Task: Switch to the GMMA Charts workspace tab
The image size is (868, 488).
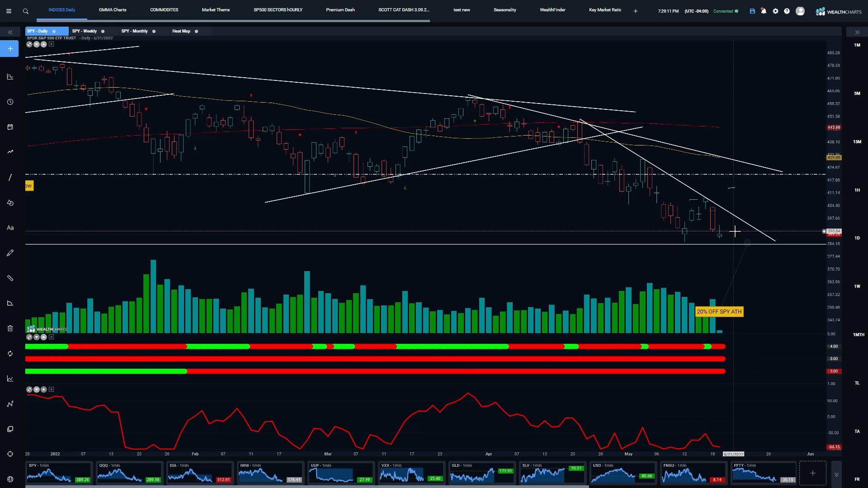Action: [113, 10]
